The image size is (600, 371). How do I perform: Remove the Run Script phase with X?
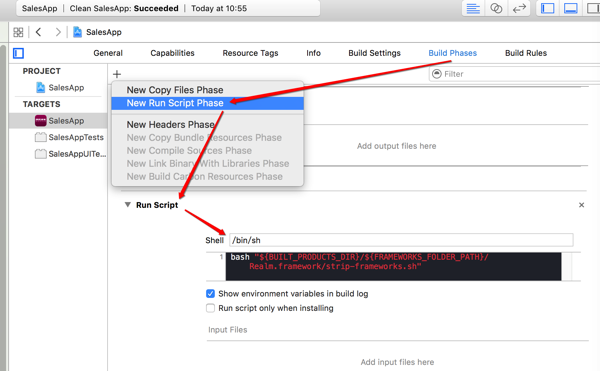582,205
